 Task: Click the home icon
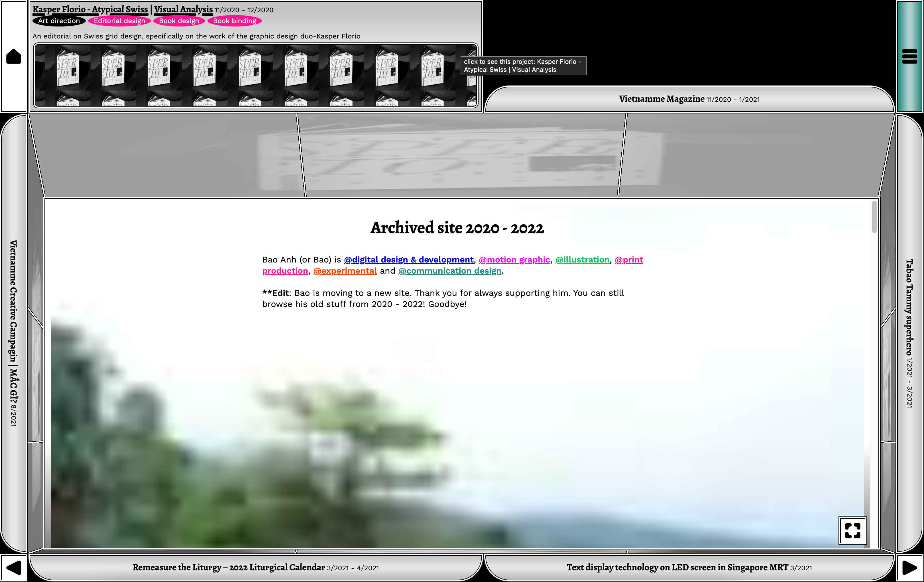coord(14,56)
